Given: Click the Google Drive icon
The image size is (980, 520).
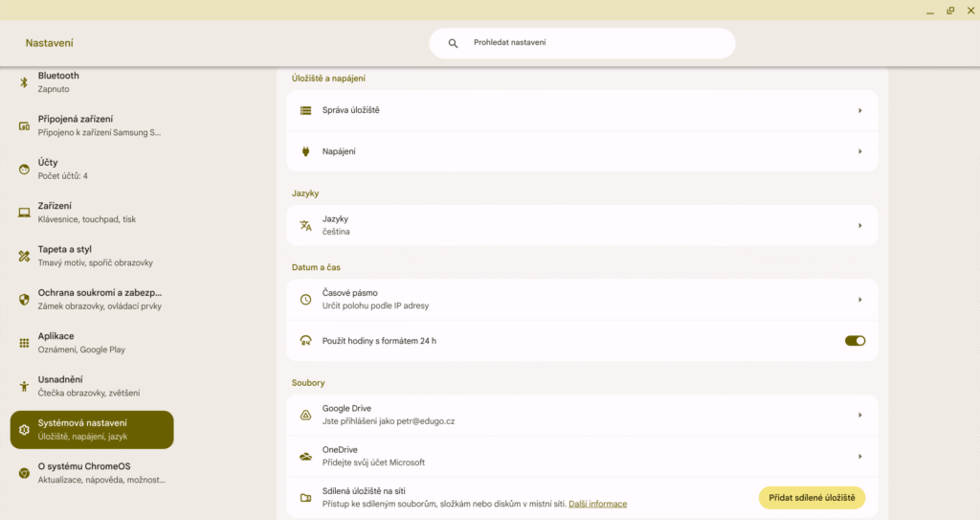Looking at the screenshot, I should tap(306, 415).
